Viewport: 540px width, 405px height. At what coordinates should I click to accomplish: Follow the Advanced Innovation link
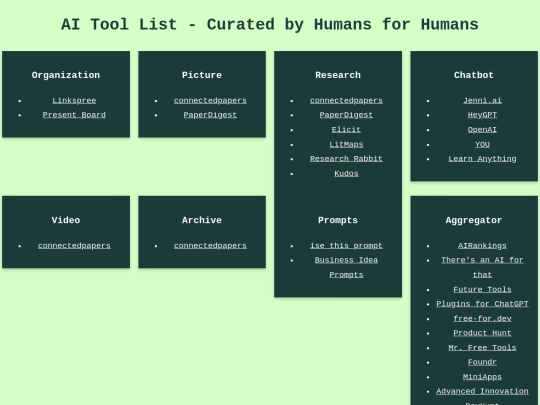click(482, 391)
